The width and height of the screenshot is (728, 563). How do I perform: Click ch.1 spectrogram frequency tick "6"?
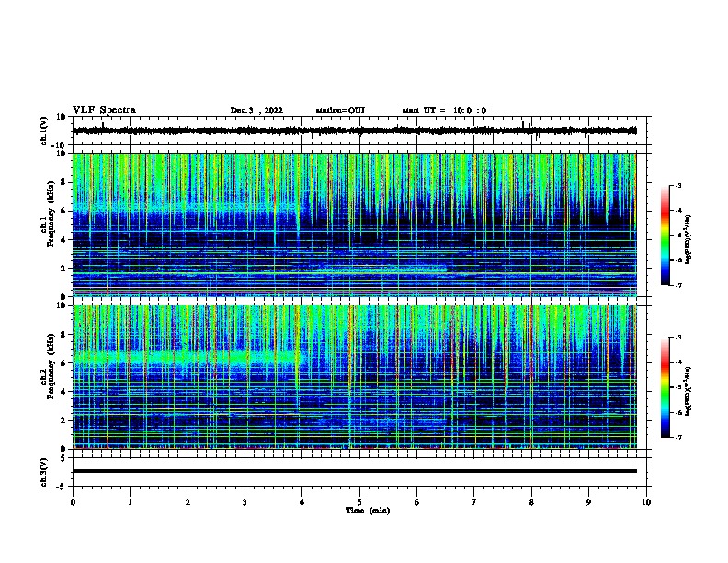click(64, 211)
